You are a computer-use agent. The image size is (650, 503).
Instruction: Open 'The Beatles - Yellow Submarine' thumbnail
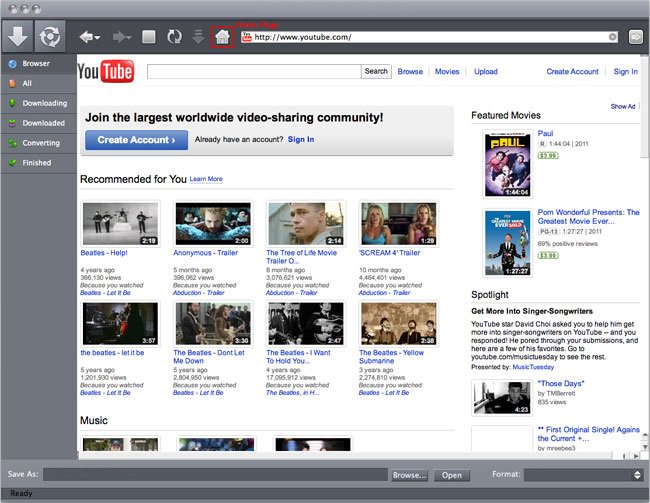coord(399,323)
